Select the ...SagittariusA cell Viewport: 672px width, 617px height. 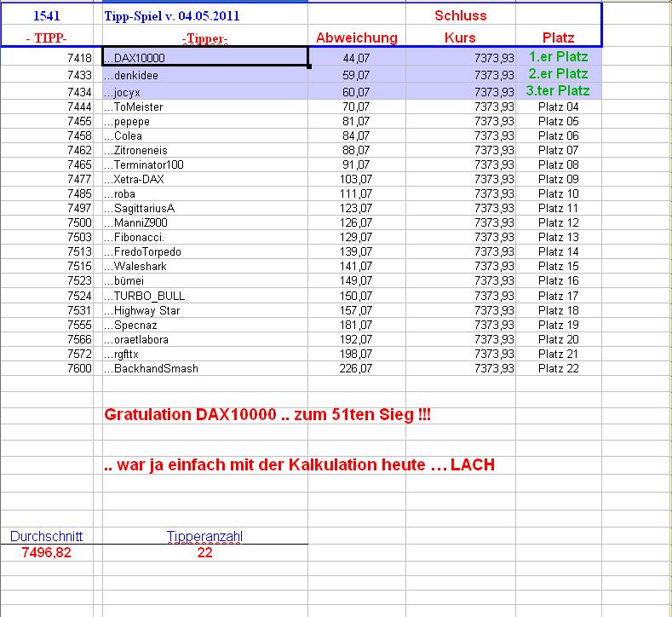click(x=205, y=209)
